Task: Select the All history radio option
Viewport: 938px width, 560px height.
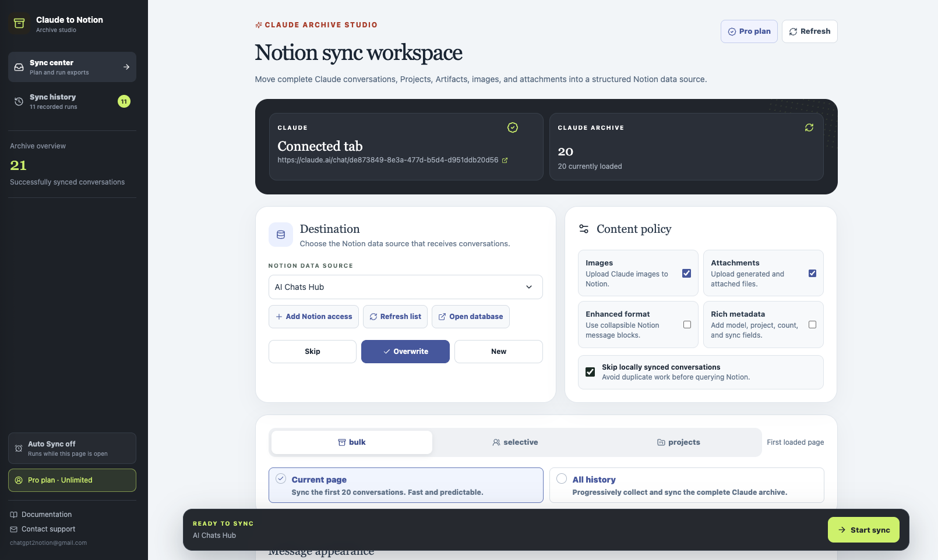Action: point(562,479)
